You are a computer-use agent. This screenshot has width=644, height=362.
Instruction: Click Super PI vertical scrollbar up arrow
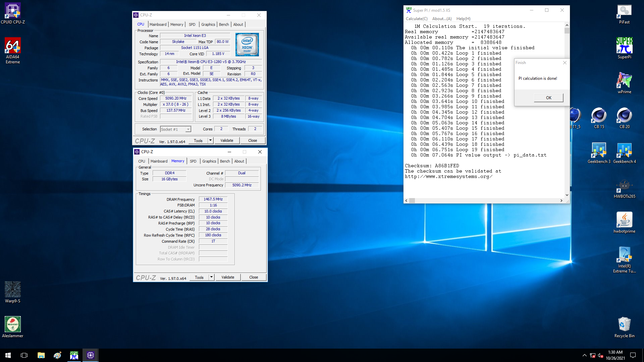coord(567,25)
